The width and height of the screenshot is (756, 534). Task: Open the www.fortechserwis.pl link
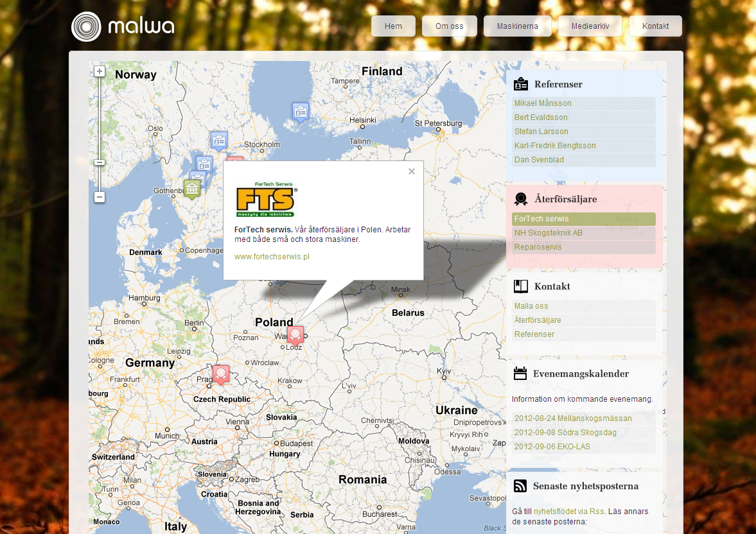click(272, 256)
